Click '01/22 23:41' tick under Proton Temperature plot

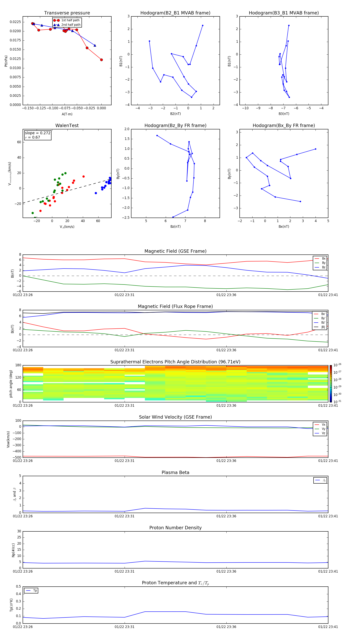point(328,627)
